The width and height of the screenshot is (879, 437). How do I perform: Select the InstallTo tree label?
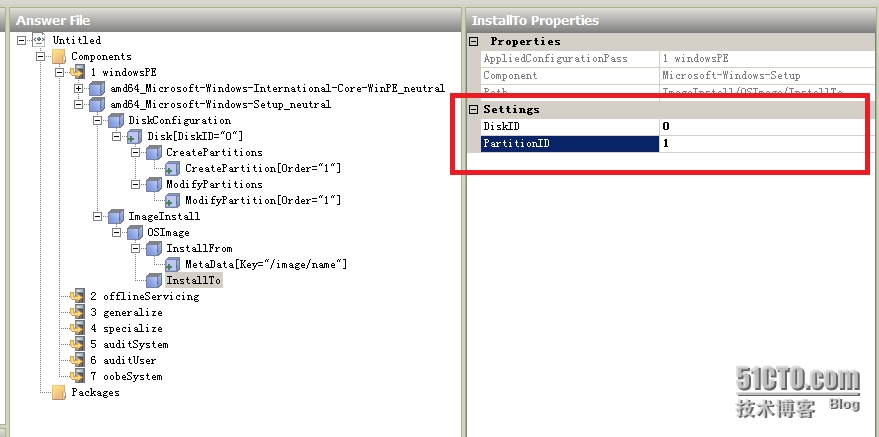point(194,281)
